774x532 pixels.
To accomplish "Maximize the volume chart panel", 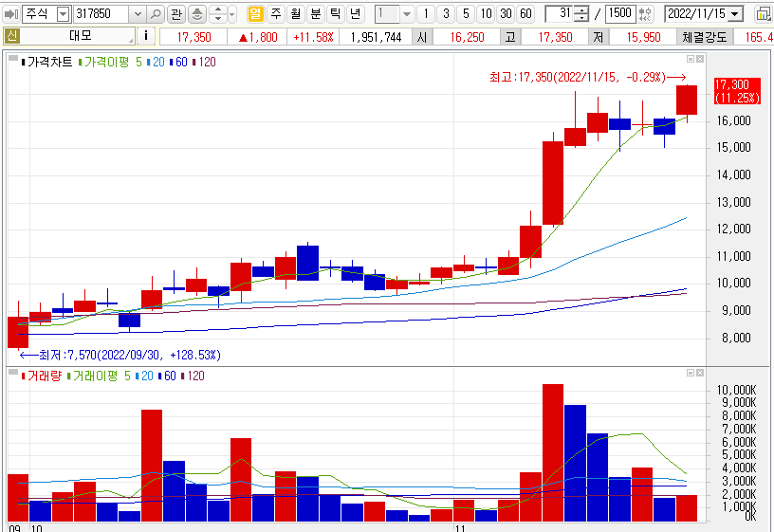I will pos(691,373).
